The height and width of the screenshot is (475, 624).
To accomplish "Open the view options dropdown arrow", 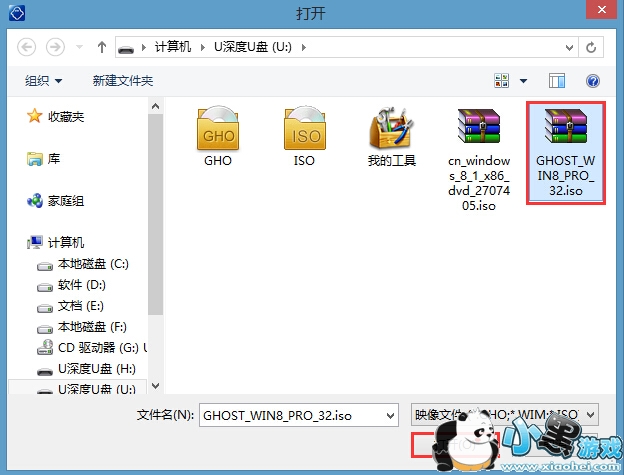I will pos(523,81).
